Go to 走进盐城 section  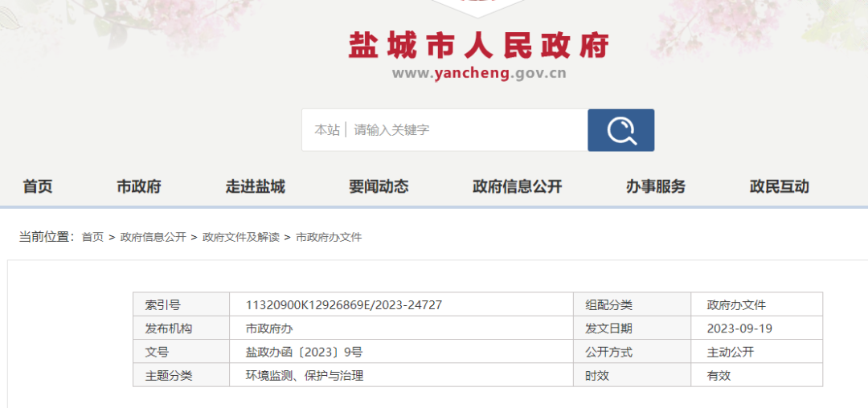256,187
